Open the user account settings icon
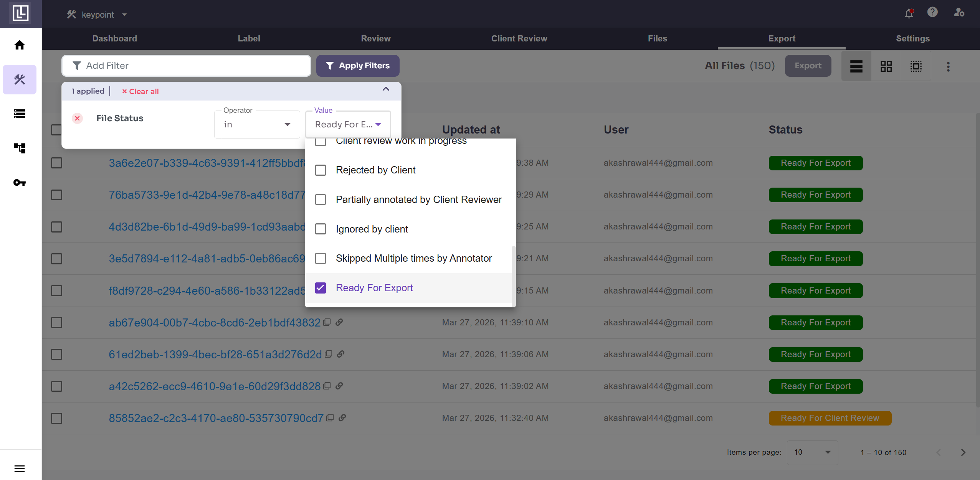Image resolution: width=980 pixels, height=480 pixels. (959, 13)
